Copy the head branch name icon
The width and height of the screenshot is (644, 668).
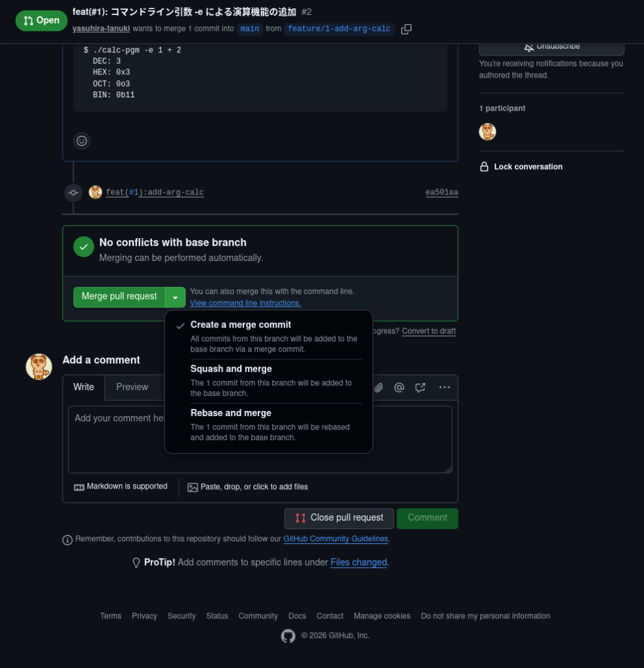click(406, 29)
